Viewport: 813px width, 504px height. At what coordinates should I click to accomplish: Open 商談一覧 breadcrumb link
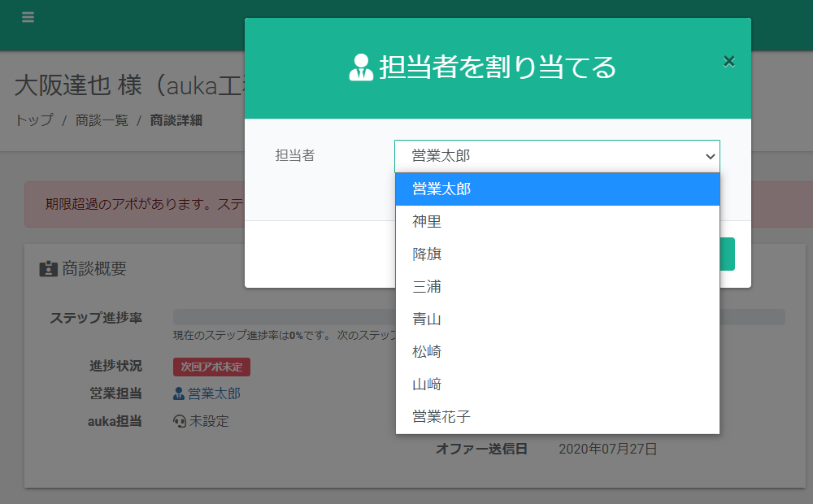click(x=102, y=120)
